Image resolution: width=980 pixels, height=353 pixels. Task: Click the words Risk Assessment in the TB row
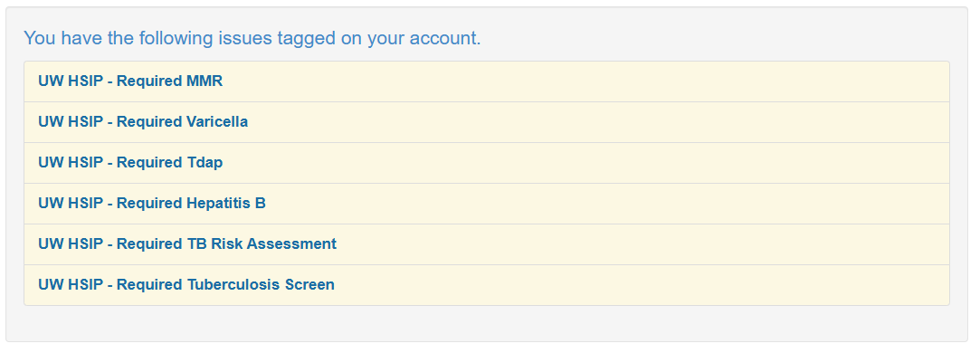pos(274,243)
